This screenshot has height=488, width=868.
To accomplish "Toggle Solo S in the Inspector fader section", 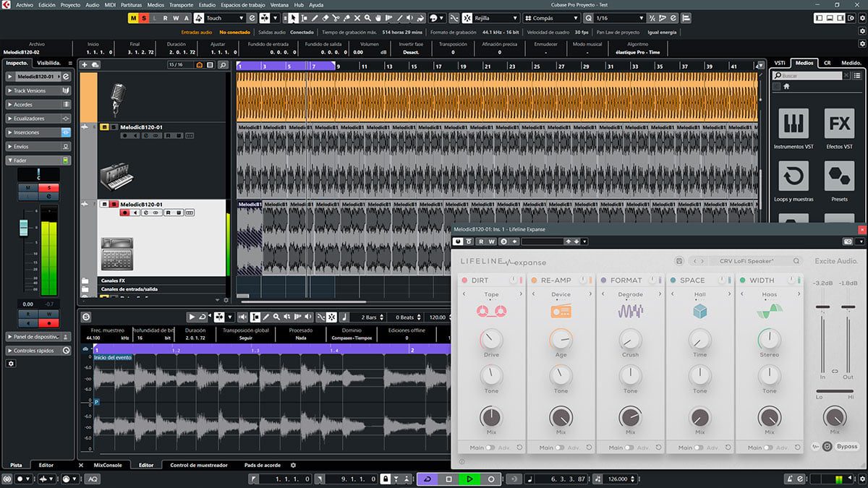I will coord(50,187).
